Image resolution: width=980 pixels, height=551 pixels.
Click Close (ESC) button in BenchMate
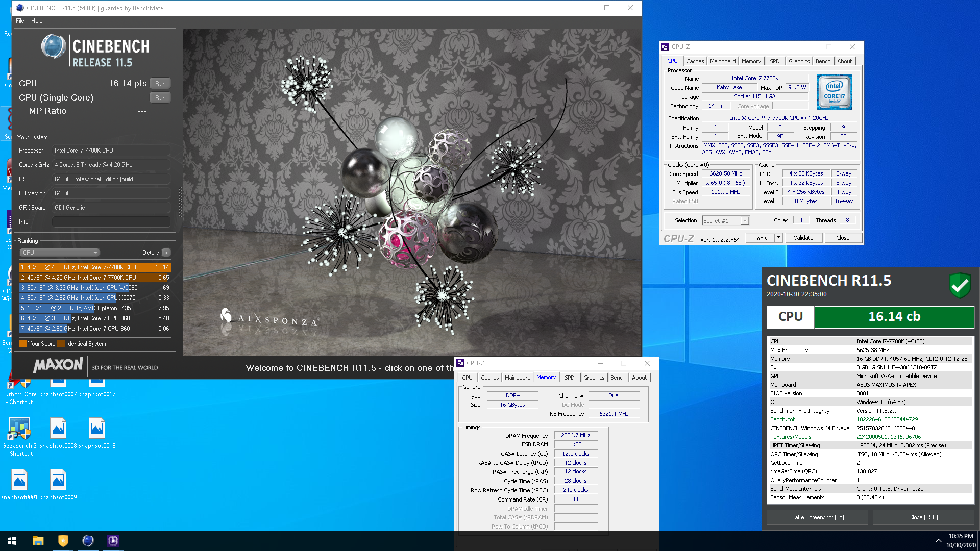click(x=923, y=517)
